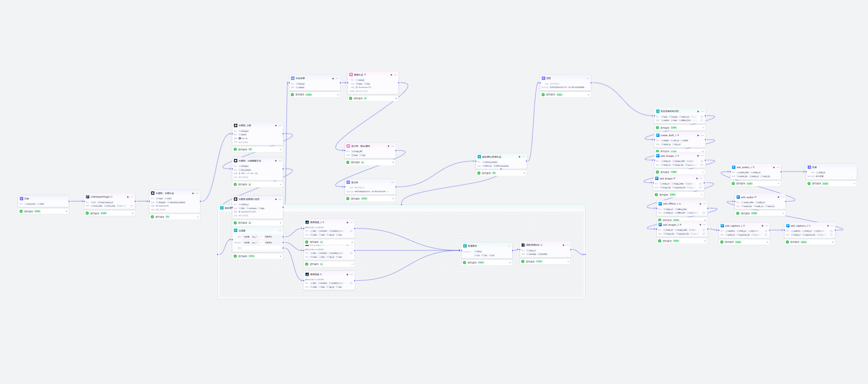Click the green success check under 开始 node

point(22,211)
